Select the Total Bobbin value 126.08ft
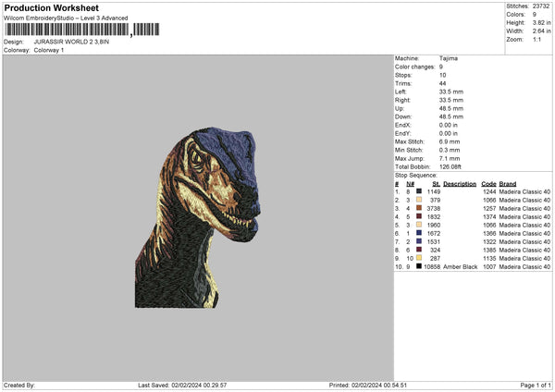The height and width of the screenshot is (392, 555). coord(450,166)
